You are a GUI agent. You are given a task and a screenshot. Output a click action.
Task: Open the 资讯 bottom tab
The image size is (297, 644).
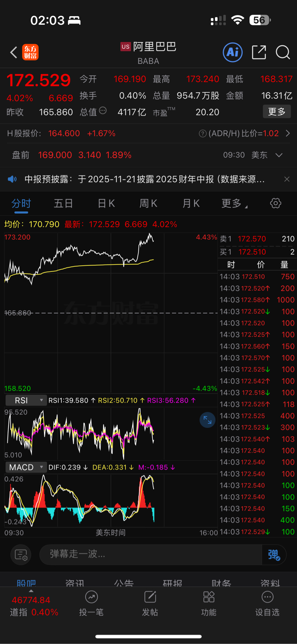point(75,583)
